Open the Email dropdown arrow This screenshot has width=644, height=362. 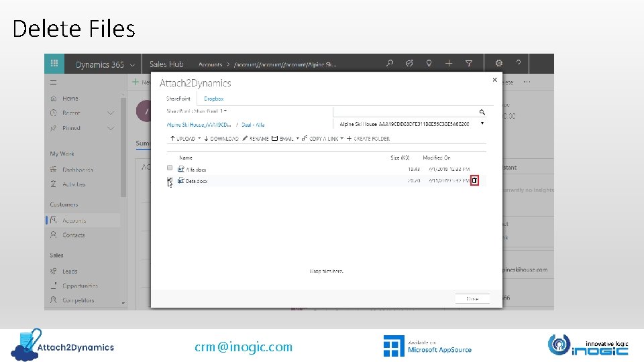coord(297,139)
